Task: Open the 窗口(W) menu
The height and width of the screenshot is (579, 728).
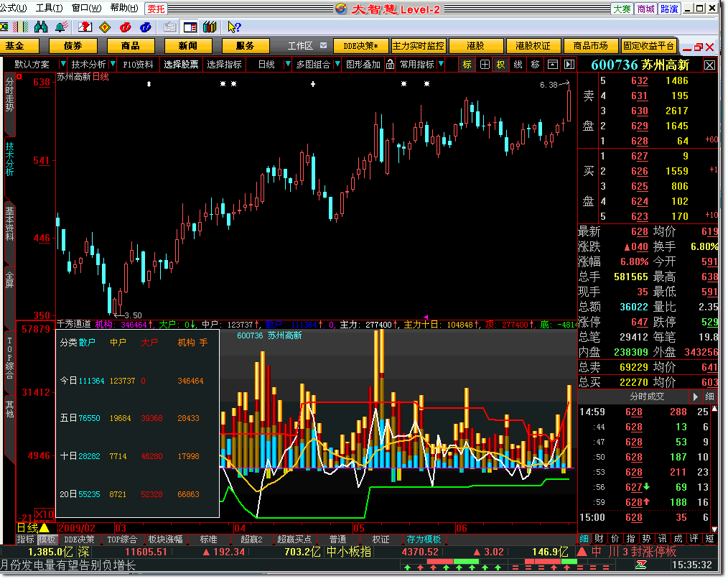Action: (87, 9)
